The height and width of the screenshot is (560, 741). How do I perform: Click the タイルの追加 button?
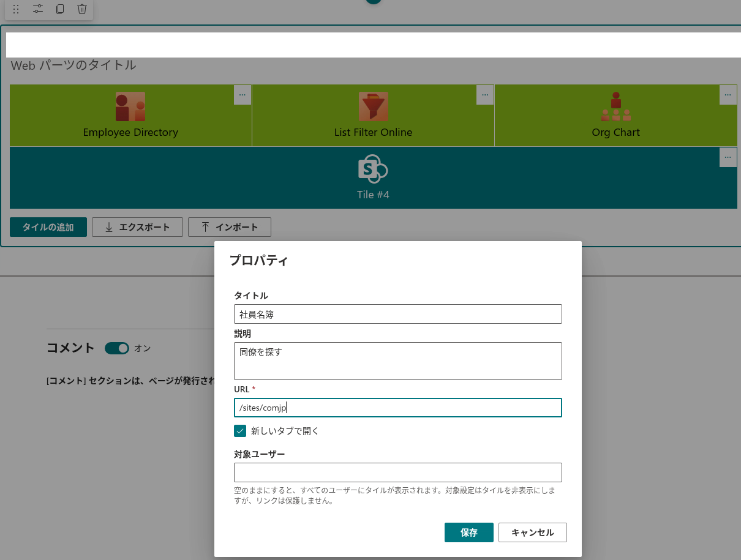point(48,227)
